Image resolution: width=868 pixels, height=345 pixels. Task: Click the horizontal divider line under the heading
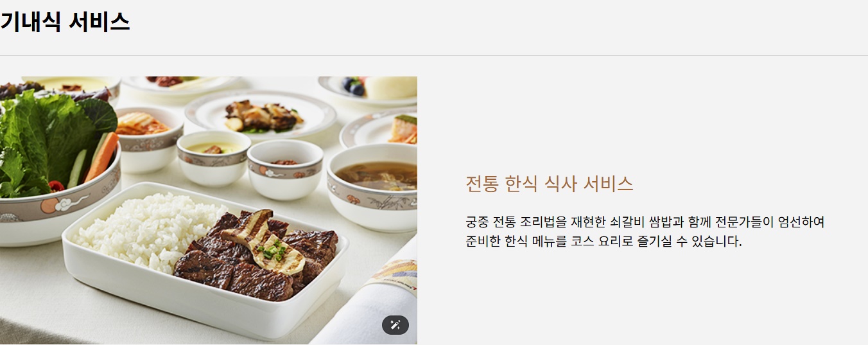coord(434,56)
